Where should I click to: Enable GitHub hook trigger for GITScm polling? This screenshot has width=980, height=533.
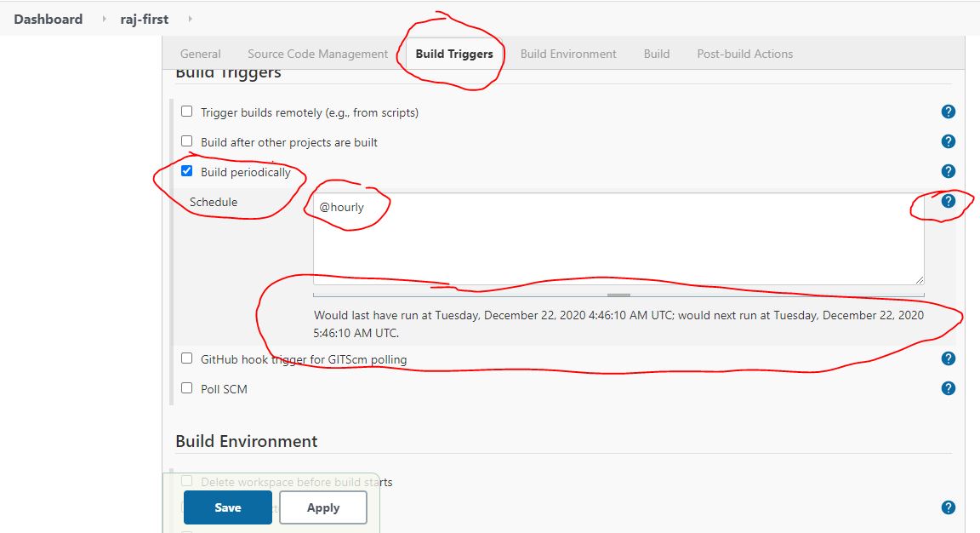(x=187, y=358)
